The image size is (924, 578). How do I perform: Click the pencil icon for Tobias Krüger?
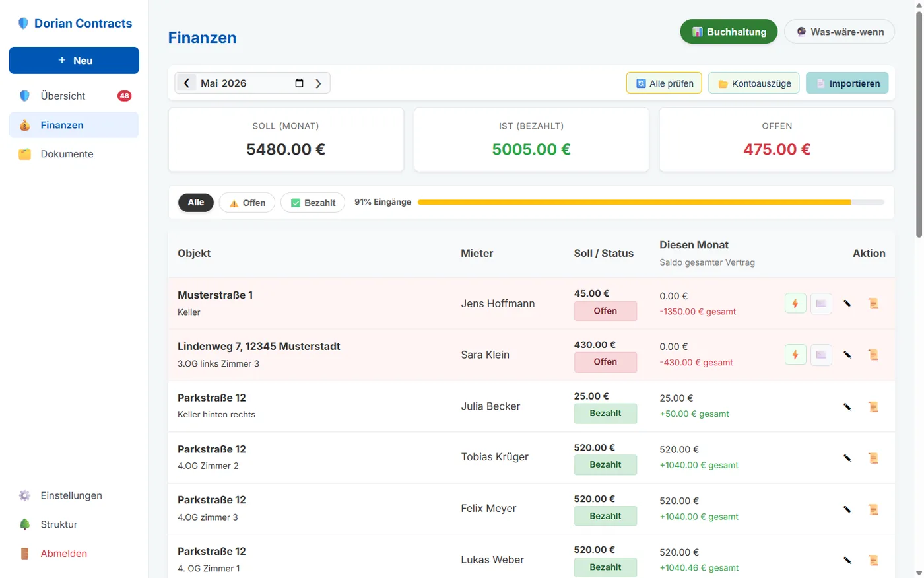click(x=847, y=458)
